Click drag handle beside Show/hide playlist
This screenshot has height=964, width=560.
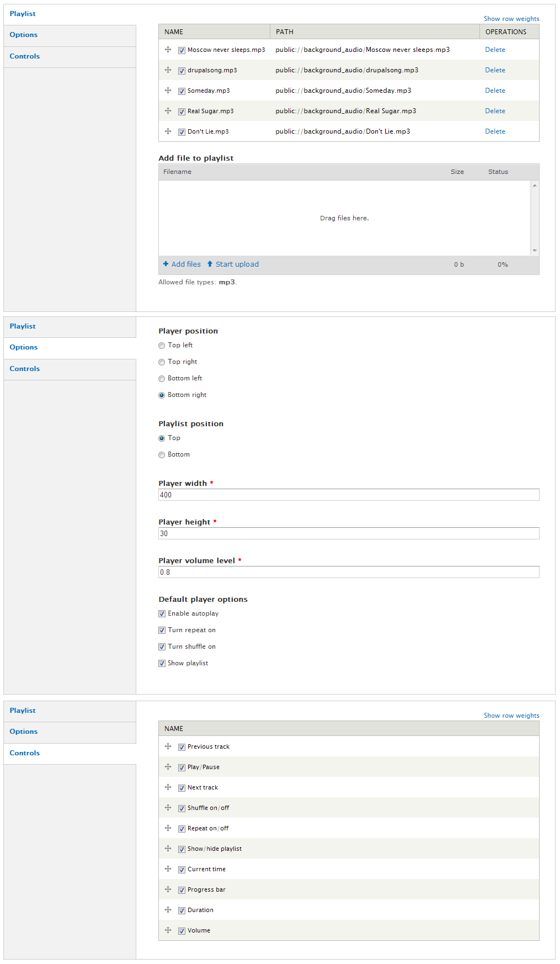(168, 849)
